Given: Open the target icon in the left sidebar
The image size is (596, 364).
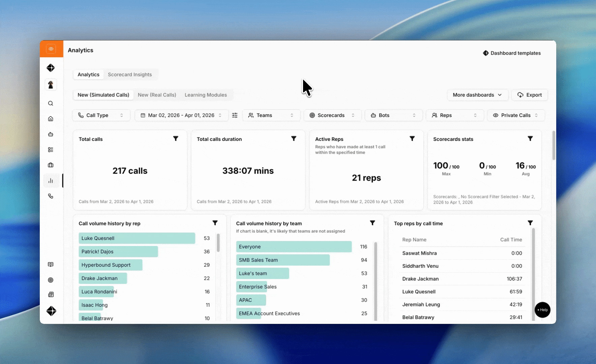Looking at the screenshot, I should coord(51,280).
